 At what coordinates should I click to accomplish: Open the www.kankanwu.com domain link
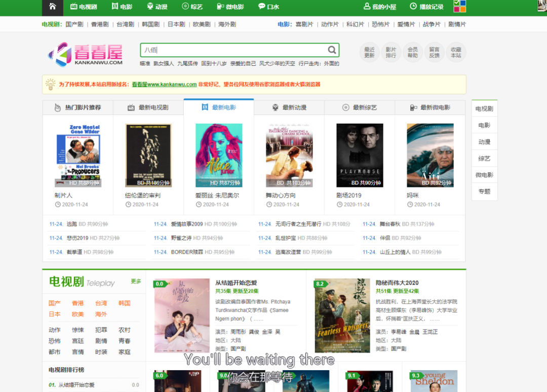164,85
